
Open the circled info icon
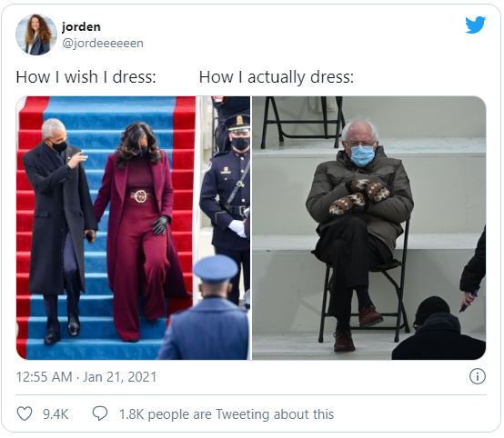point(478,376)
